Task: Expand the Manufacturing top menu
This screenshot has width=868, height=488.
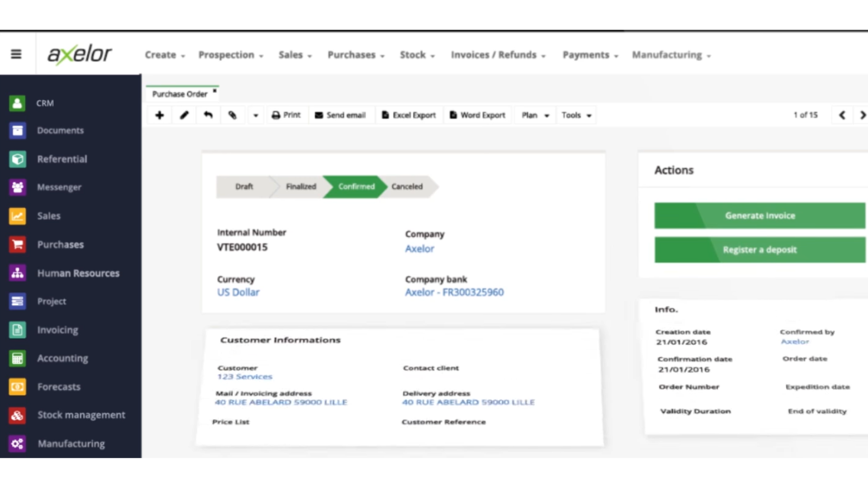Action: click(671, 55)
